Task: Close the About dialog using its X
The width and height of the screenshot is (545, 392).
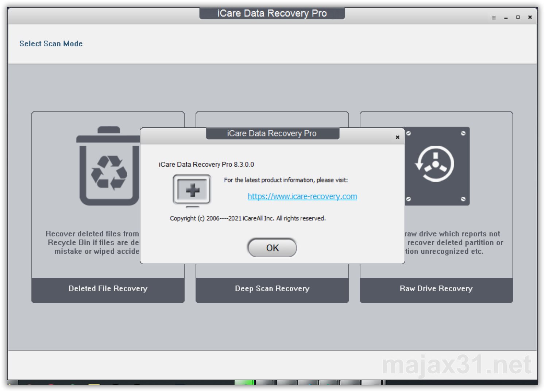Action: click(x=397, y=137)
